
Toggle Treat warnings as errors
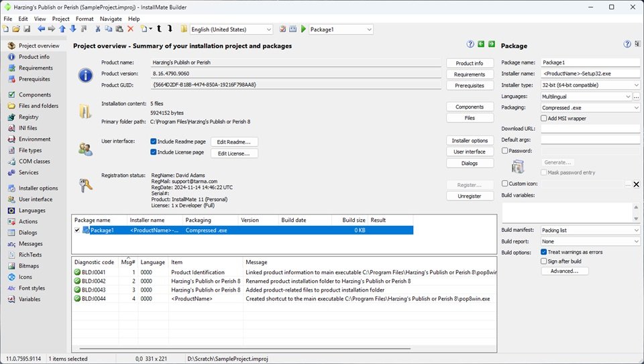pyautogui.click(x=544, y=252)
